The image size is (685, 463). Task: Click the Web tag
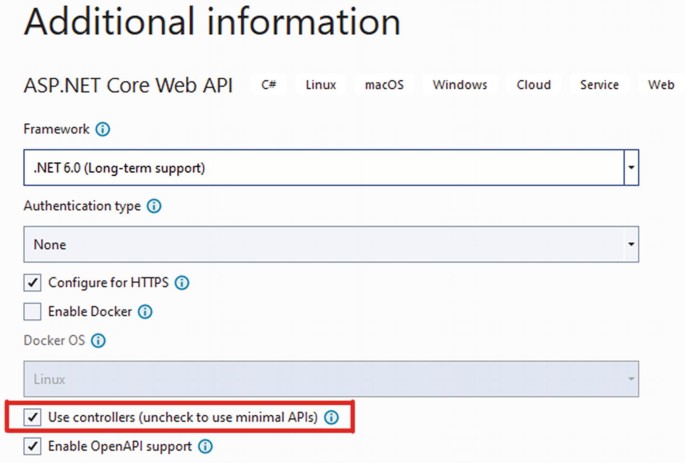(x=661, y=85)
